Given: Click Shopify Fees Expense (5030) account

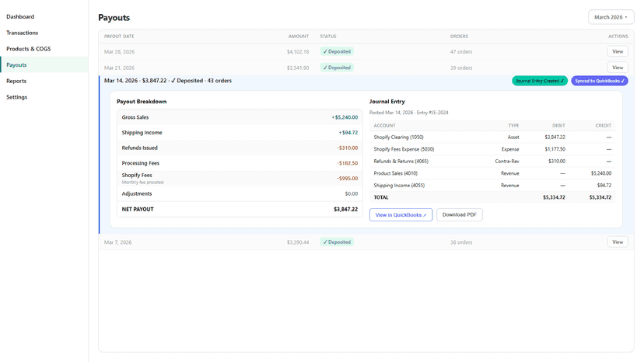Looking at the screenshot, I should pyautogui.click(x=404, y=149).
